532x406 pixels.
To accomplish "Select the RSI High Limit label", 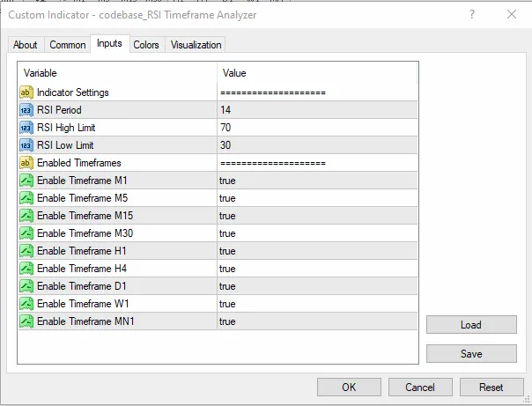I will 66,128.
